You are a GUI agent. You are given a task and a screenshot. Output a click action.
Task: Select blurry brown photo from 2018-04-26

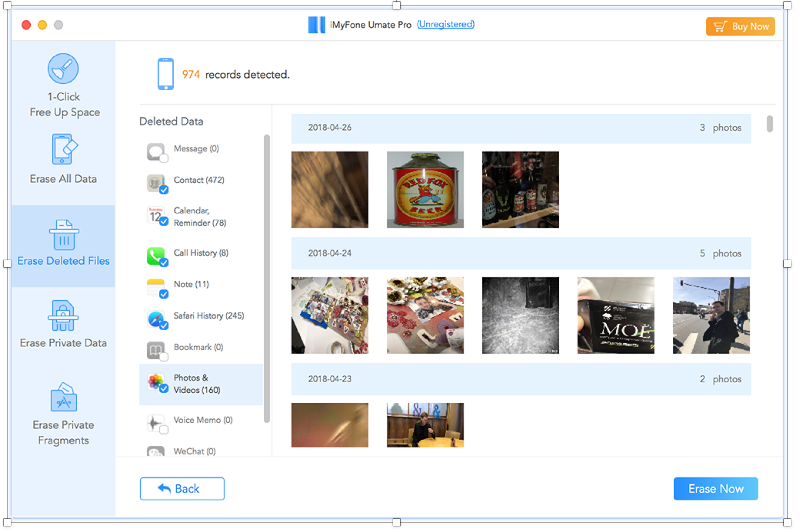(x=330, y=190)
